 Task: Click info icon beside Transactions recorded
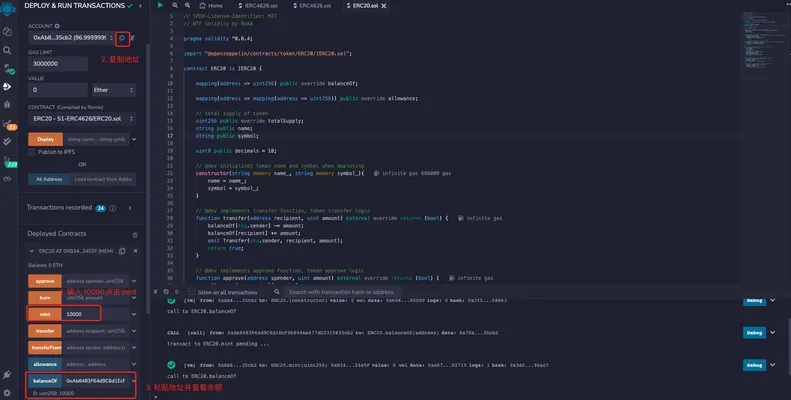tap(113, 208)
